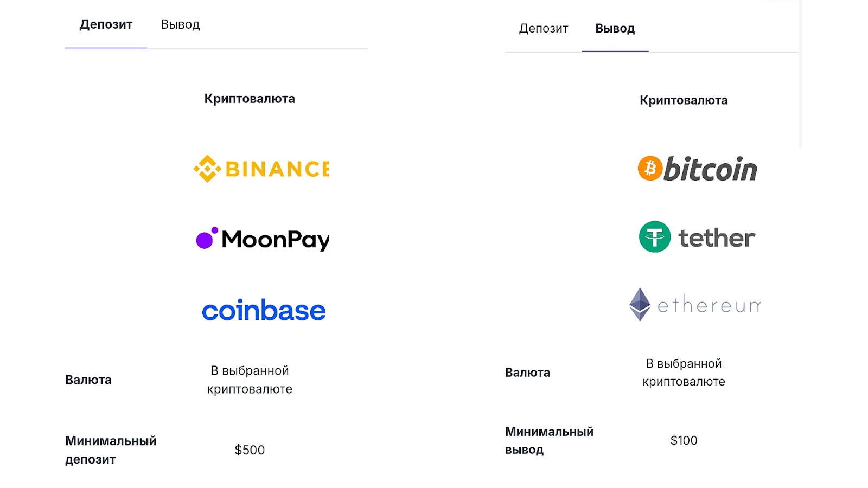Click the bitcoin wordmark text
This screenshot has height=488, width=868.
click(710, 169)
